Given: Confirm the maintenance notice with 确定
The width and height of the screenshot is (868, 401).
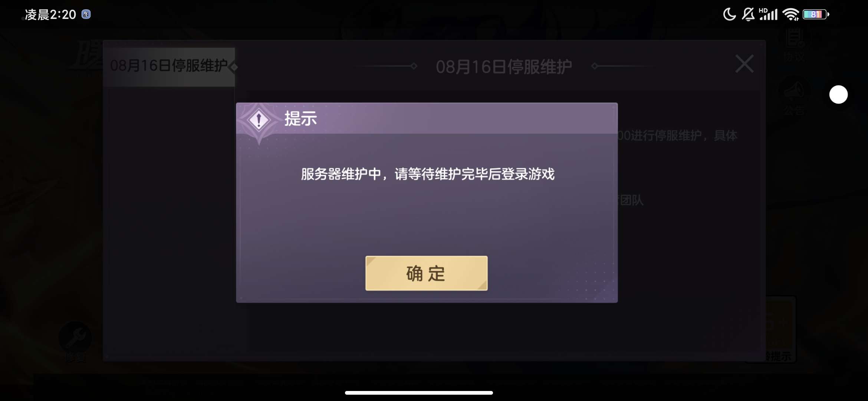Looking at the screenshot, I should click(426, 273).
